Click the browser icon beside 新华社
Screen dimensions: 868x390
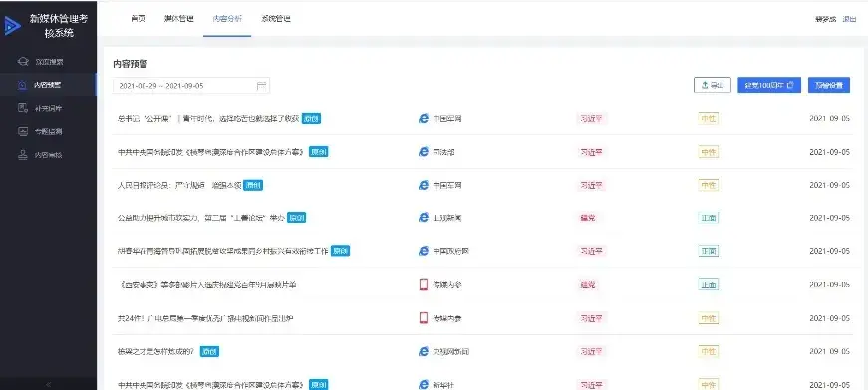424,384
